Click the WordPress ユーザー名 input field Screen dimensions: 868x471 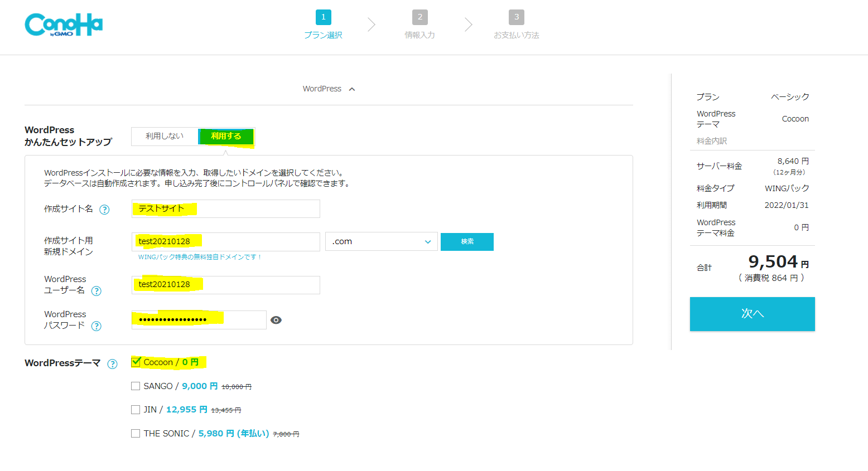[x=226, y=285]
